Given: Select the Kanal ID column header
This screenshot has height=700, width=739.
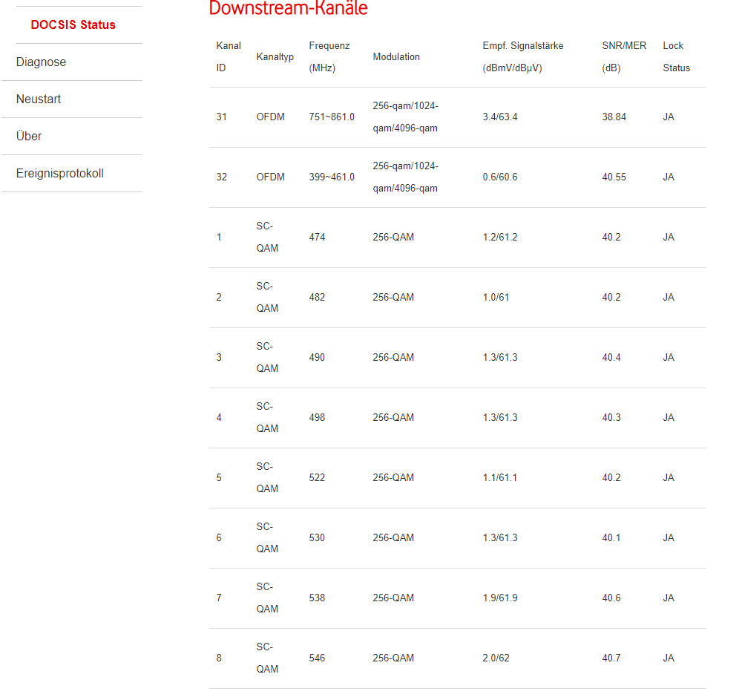Looking at the screenshot, I should click(229, 56).
